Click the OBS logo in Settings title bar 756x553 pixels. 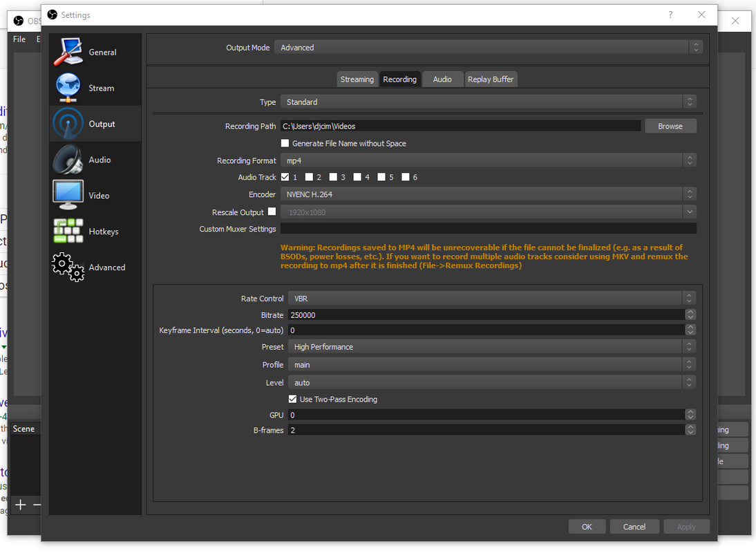click(52, 15)
